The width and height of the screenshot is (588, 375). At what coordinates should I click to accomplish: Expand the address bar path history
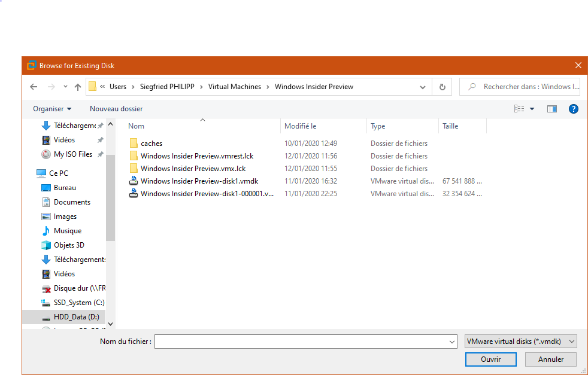click(x=423, y=87)
